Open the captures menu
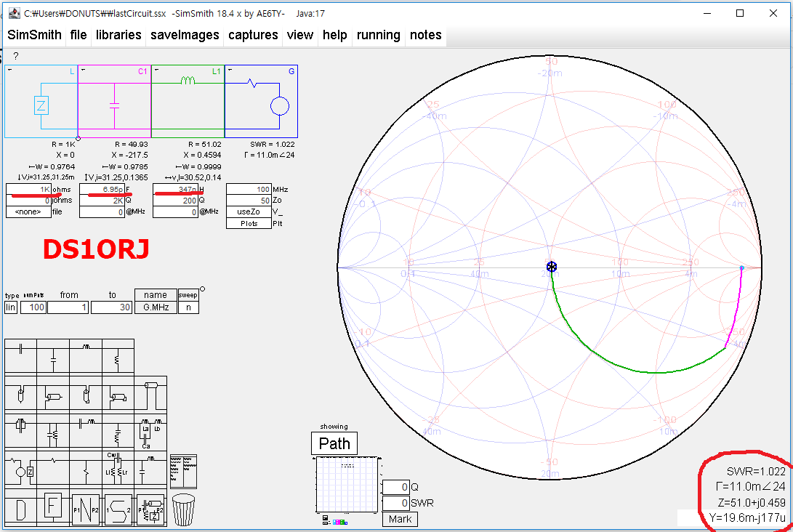Viewport: 793px width, 532px height. pos(253,35)
